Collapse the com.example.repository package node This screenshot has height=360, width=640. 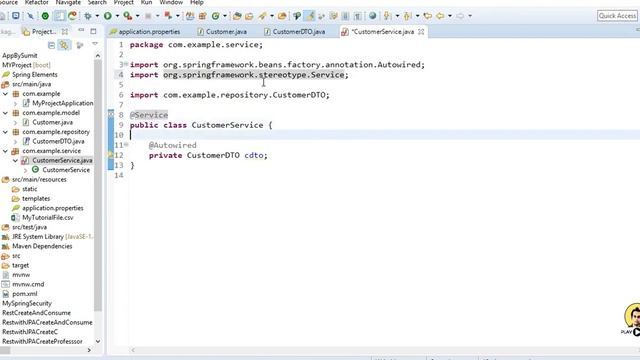pos(5,132)
